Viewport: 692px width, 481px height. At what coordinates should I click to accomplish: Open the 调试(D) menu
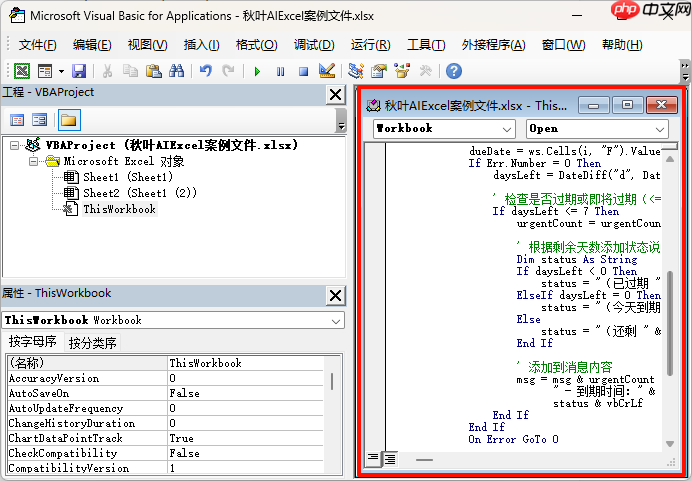point(314,45)
